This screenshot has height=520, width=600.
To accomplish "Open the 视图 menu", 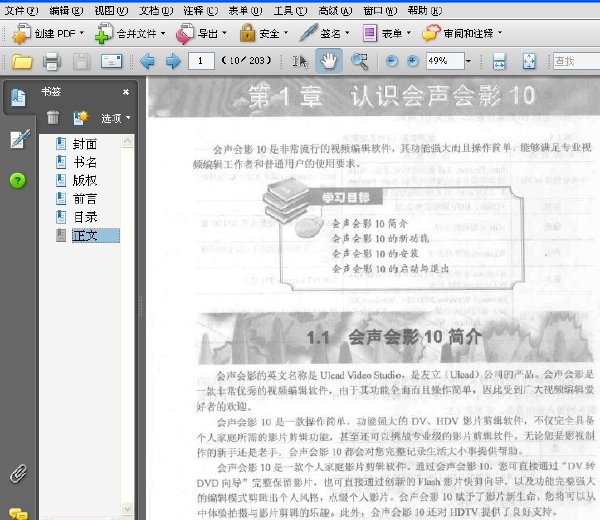I will point(111,11).
